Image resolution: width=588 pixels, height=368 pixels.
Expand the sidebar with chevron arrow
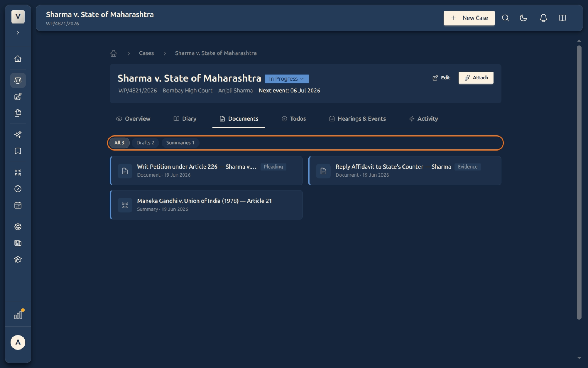pyautogui.click(x=18, y=33)
